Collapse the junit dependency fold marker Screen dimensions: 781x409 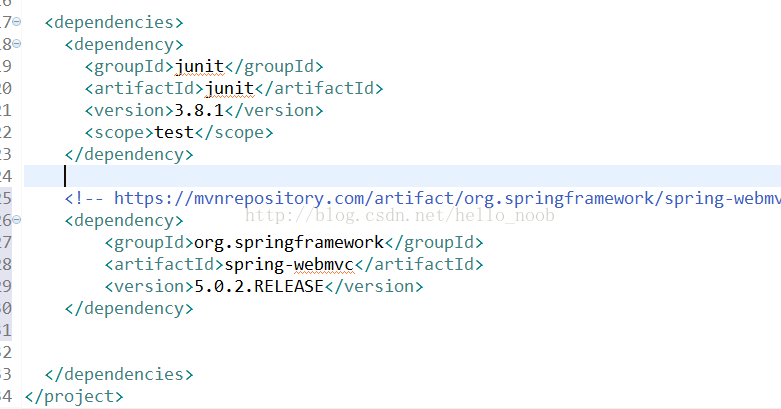click(x=16, y=43)
